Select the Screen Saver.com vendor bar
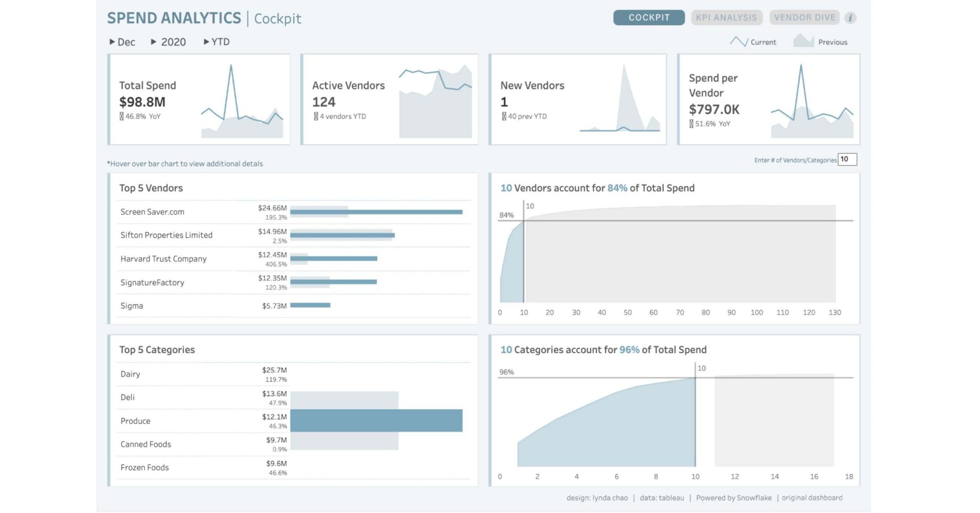 (376, 212)
